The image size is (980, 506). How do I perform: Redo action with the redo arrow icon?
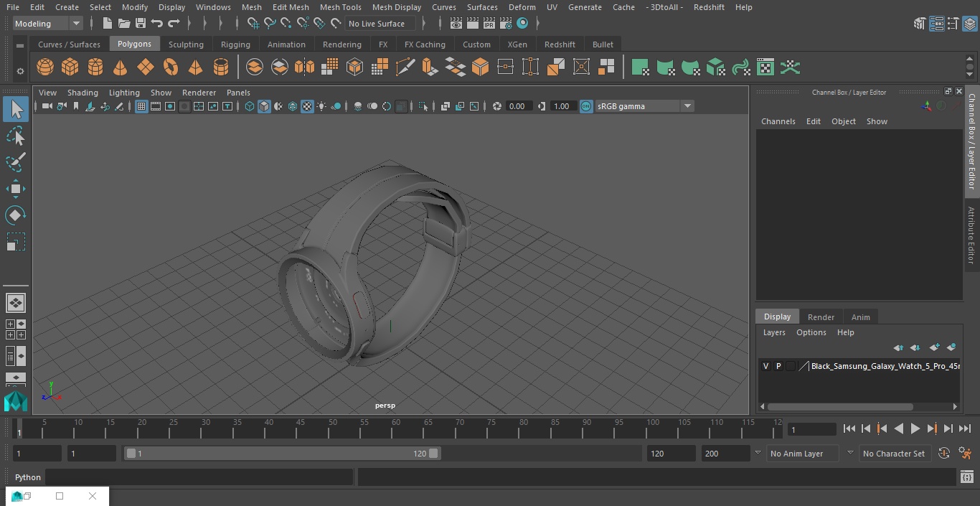174,24
